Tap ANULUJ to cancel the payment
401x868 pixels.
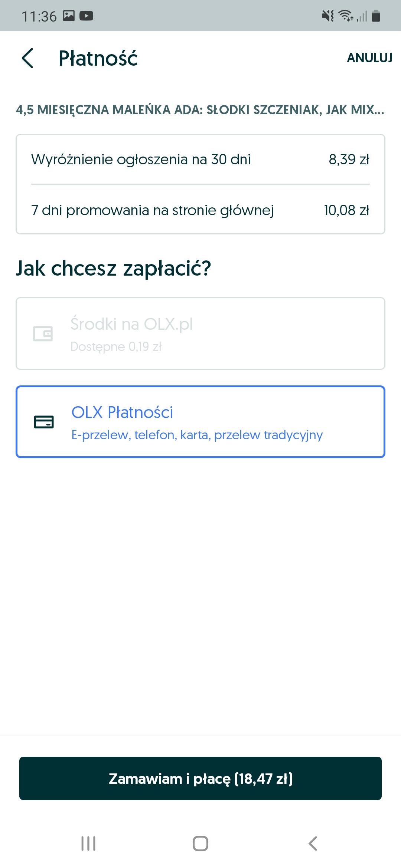(x=369, y=58)
